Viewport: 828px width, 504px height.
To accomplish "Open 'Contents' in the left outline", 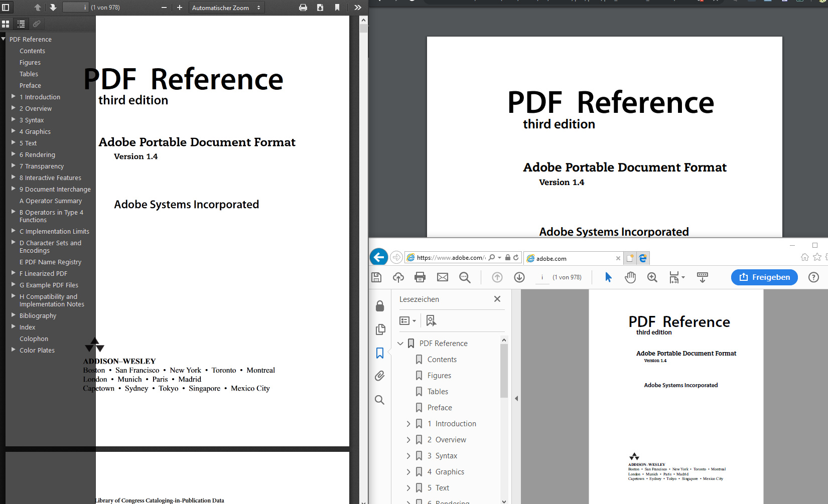I will [x=32, y=51].
